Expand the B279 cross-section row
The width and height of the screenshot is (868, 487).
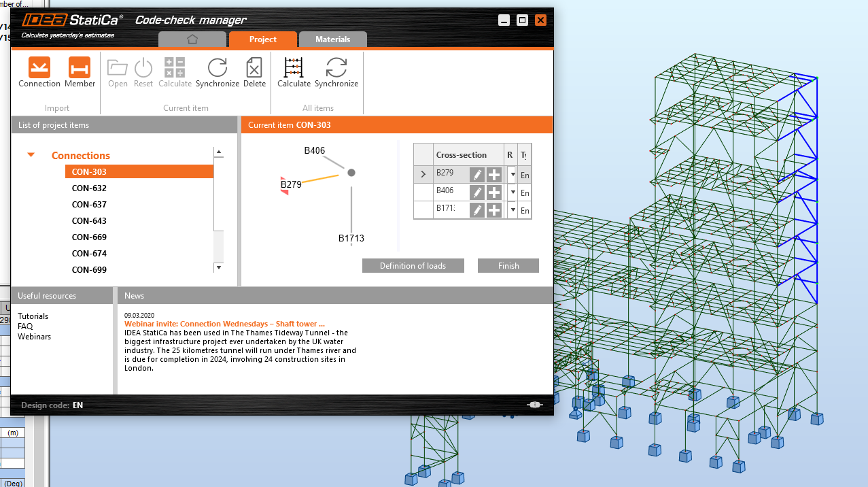423,174
